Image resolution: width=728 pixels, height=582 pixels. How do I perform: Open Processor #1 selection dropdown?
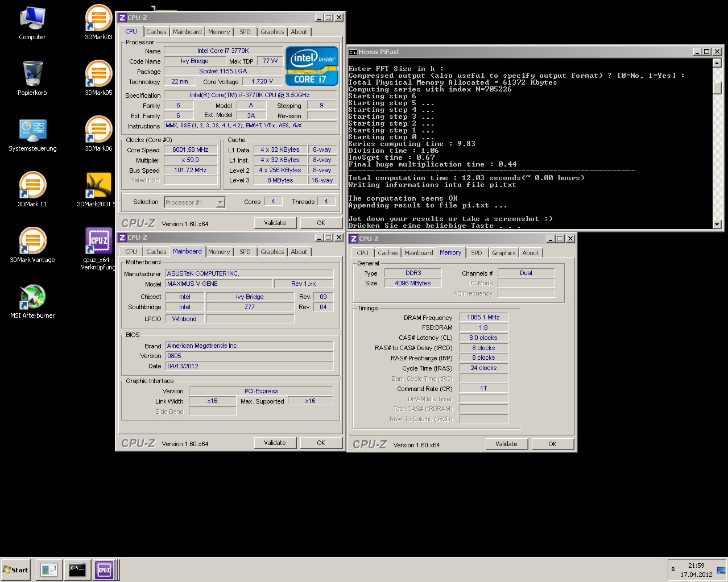pos(195,202)
